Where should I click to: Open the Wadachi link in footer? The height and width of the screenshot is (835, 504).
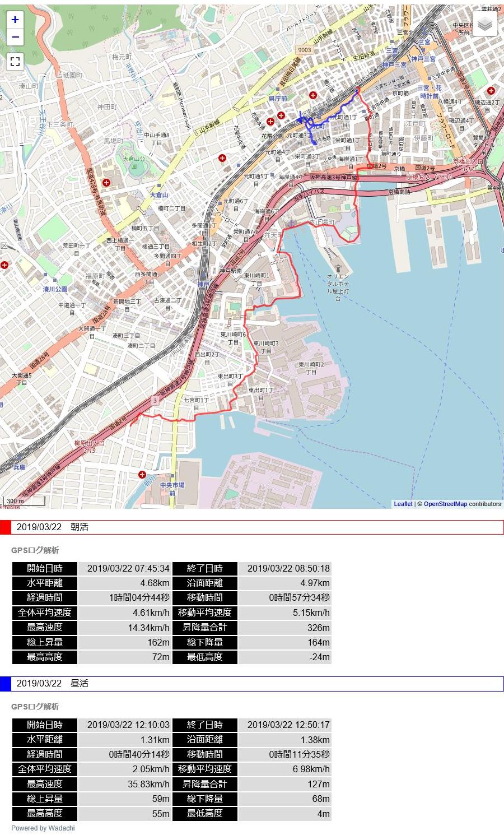click(61, 828)
